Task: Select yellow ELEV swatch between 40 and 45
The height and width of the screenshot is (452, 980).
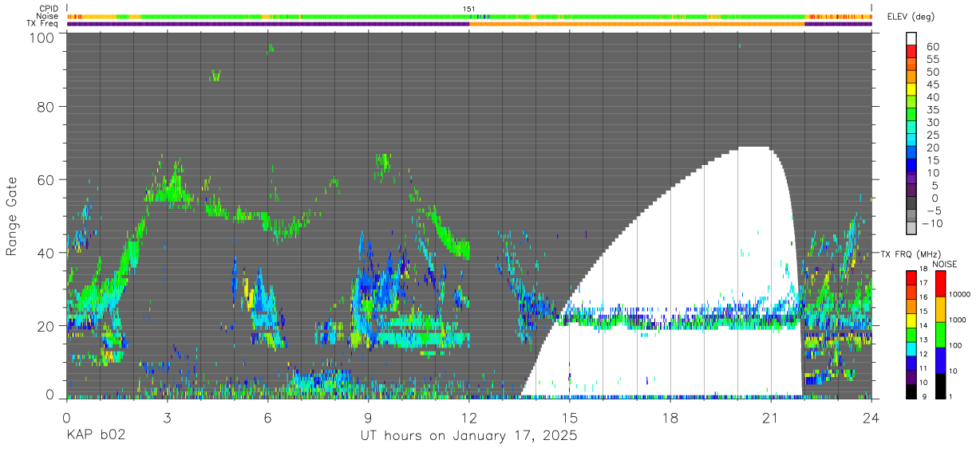Action: tap(911, 89)
